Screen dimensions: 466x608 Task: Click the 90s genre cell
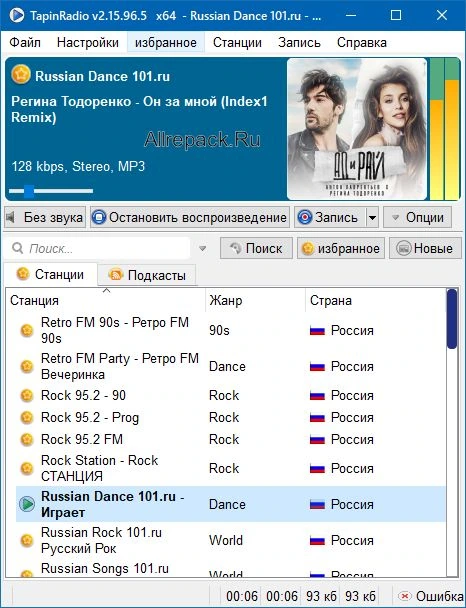[219, 330]
